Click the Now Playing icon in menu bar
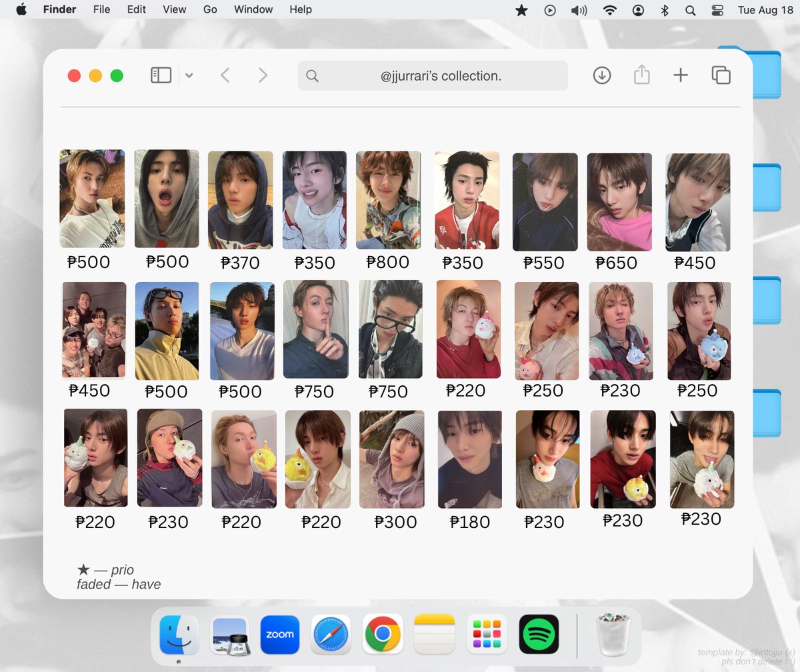The image size is (800, 672). point(550,10)
